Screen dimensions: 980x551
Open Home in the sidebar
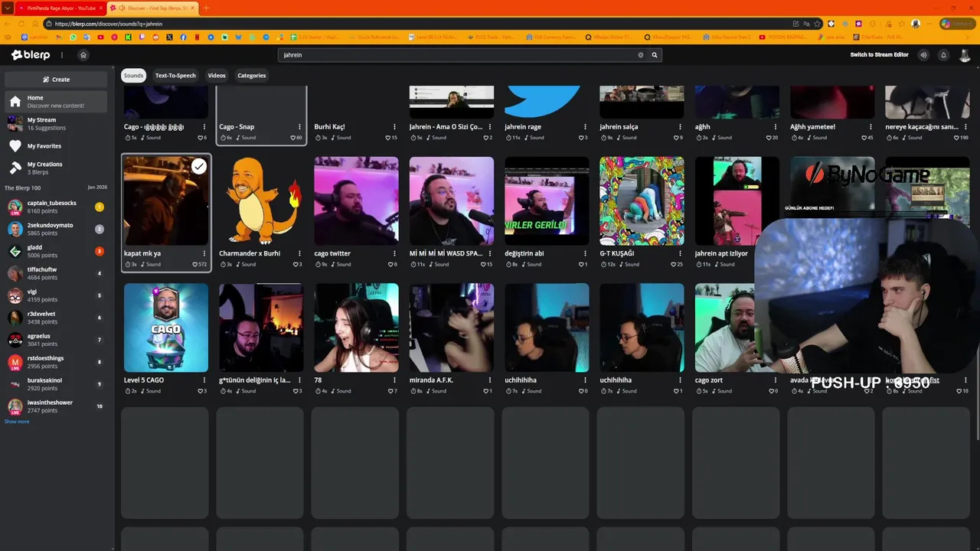pos(56,102)
